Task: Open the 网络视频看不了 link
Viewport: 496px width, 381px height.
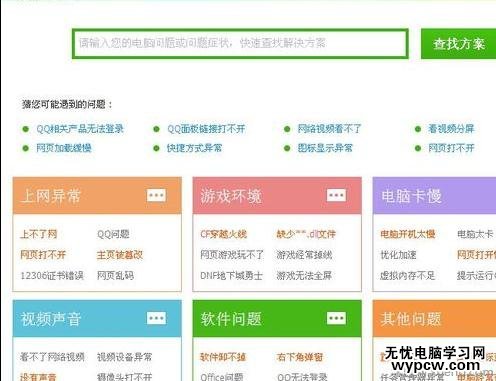Action: click(329, 129)
